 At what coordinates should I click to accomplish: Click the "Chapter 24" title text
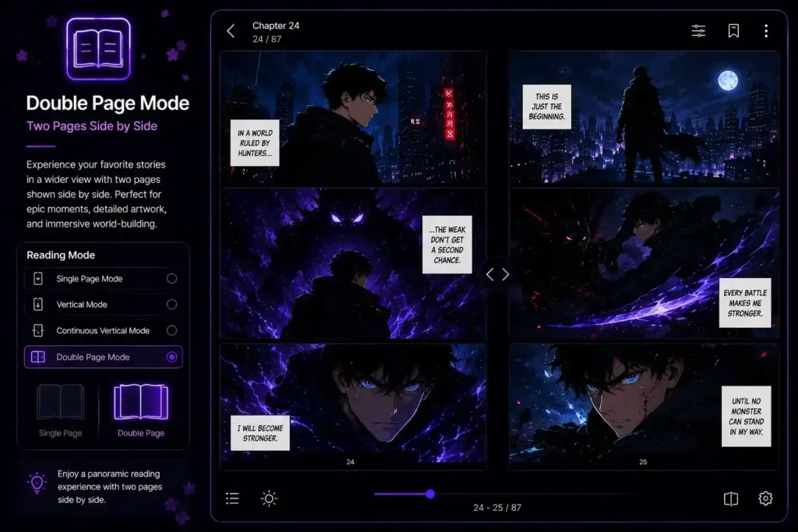[276, 26]
